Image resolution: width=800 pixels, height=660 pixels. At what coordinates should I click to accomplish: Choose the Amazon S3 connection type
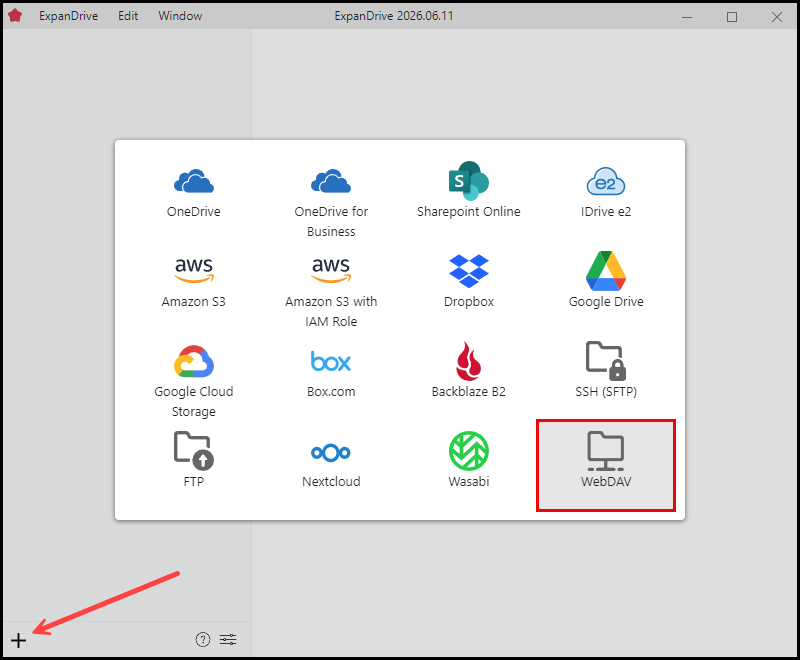193,284
